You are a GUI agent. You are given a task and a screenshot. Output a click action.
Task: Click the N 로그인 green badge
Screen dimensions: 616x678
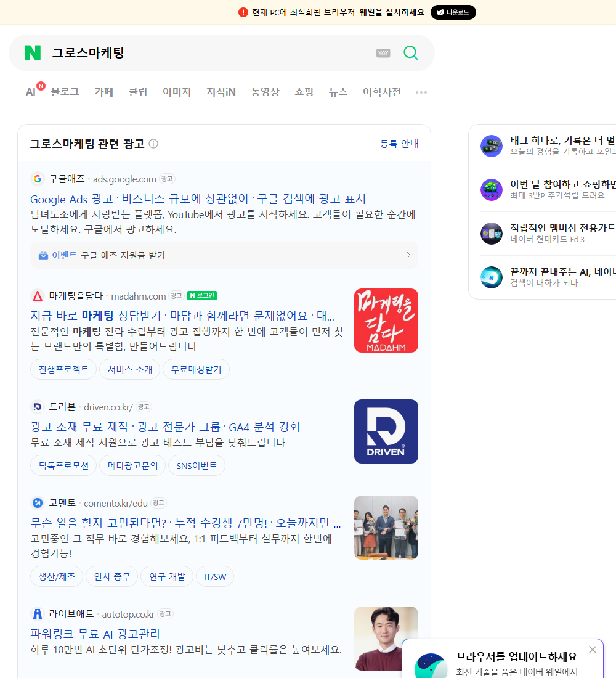[202, 296]
